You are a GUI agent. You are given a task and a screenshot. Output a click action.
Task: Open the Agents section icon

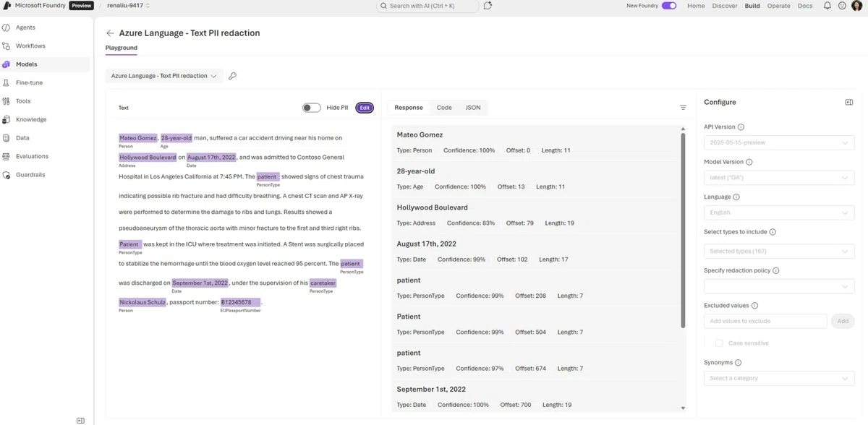coord(7,27)
